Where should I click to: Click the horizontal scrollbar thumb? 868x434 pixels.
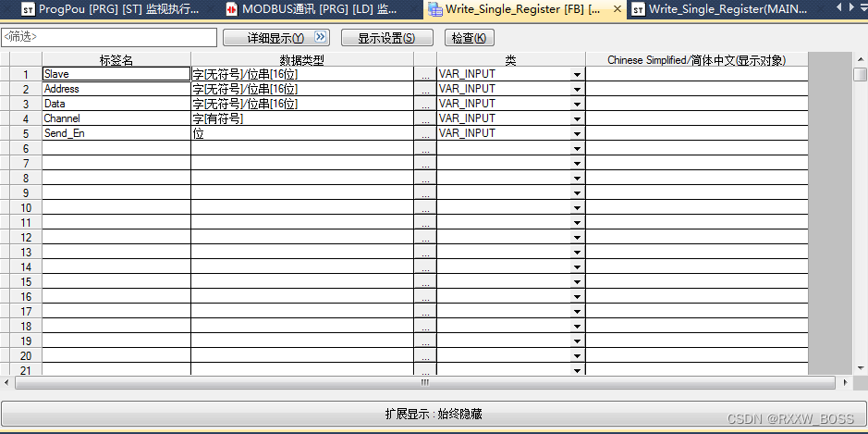click(x=424, y=382)
